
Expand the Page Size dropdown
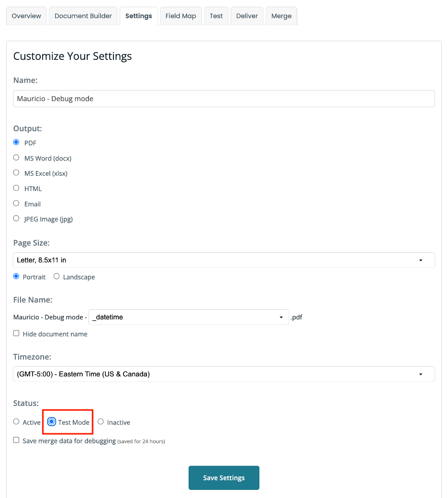224,260
